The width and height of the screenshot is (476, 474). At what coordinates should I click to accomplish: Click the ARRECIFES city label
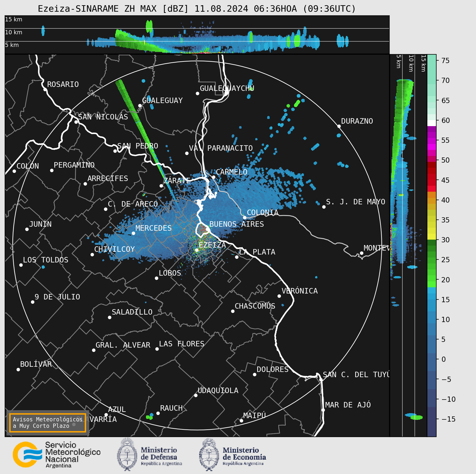(x=108, y=179)
